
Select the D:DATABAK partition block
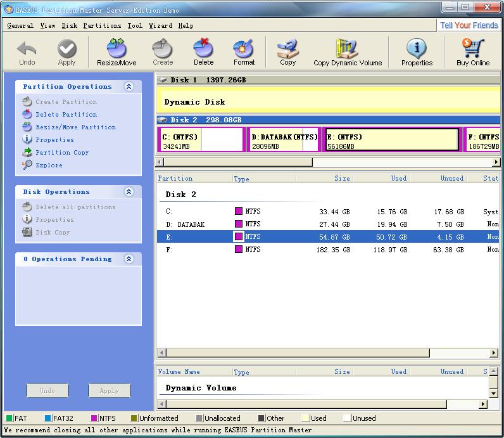pyautogui.click(x=284, y=139)
